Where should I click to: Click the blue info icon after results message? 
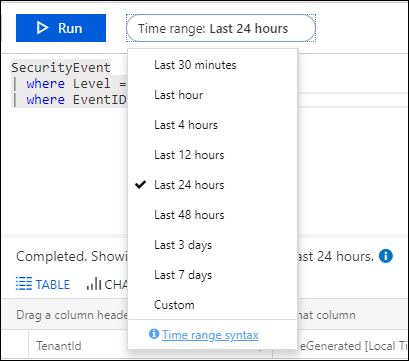[386, 256]
